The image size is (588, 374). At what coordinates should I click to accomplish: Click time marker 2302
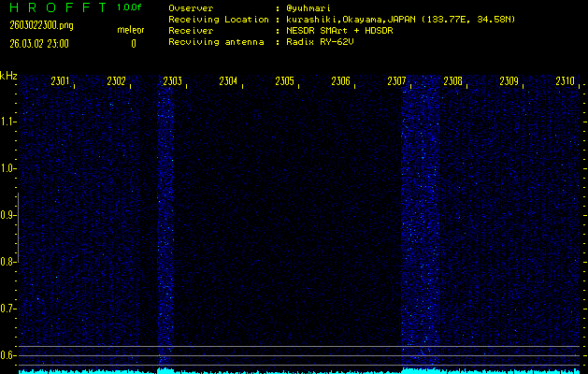tap(116, 81)
